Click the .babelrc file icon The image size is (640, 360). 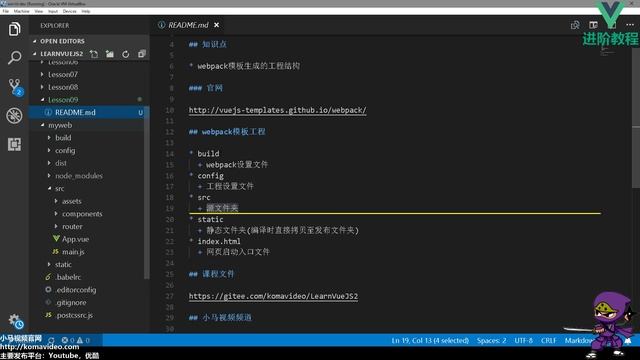[x=48, y=277]
